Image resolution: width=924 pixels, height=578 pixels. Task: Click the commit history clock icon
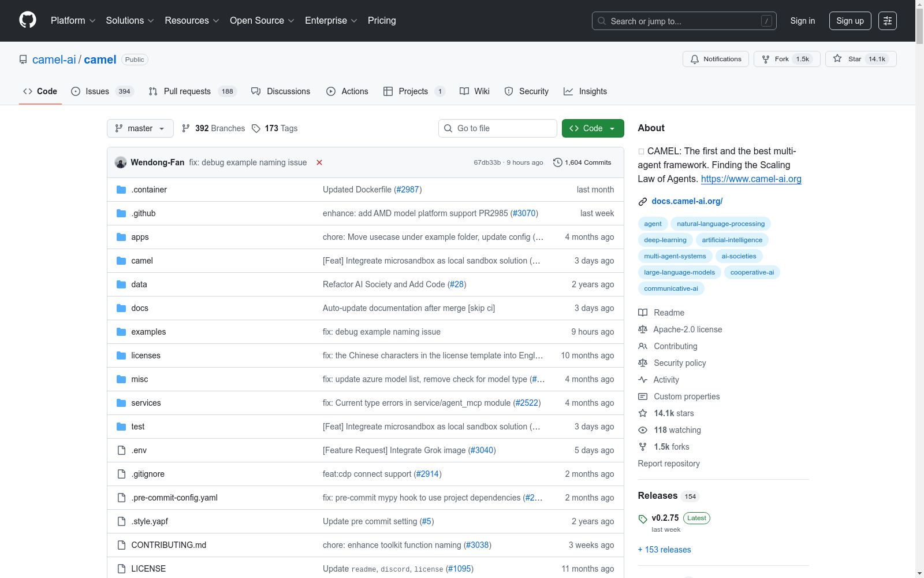[x=557, y=162]
